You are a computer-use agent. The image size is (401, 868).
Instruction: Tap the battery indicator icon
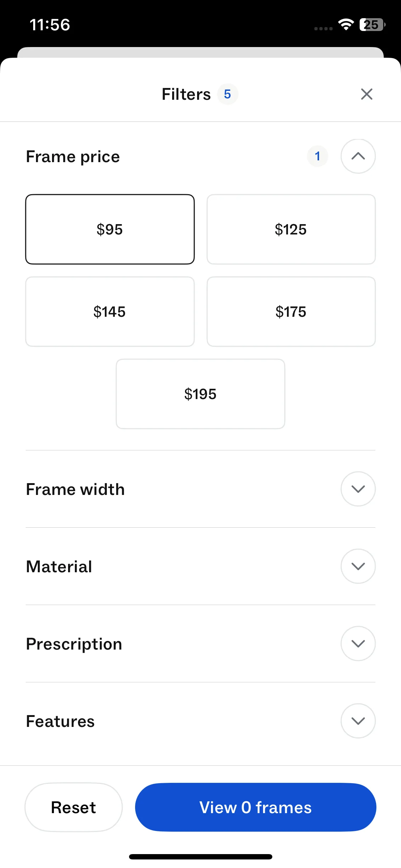coord(372,25)
